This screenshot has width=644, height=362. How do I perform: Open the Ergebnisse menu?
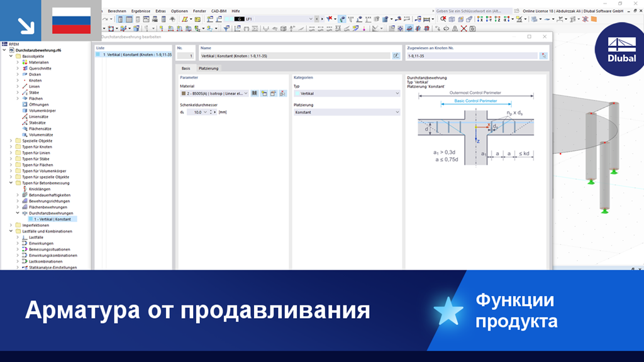click(x=140, y=11)
